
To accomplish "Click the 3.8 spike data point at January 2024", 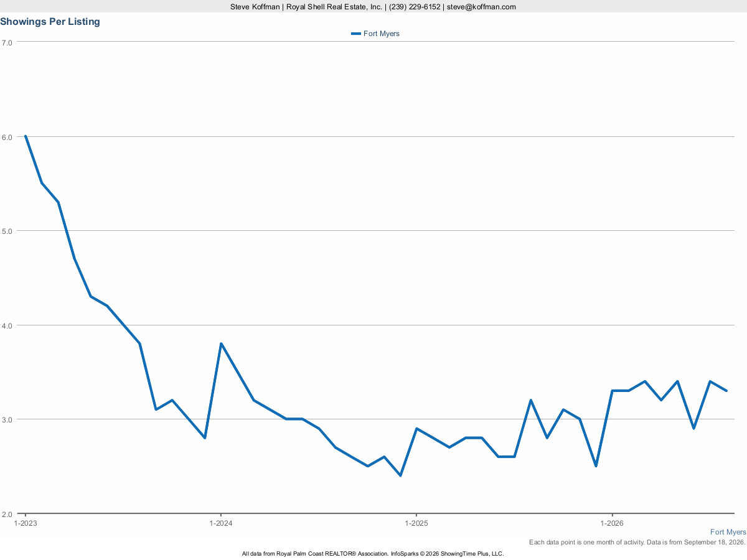I will [x=221, y=343].
